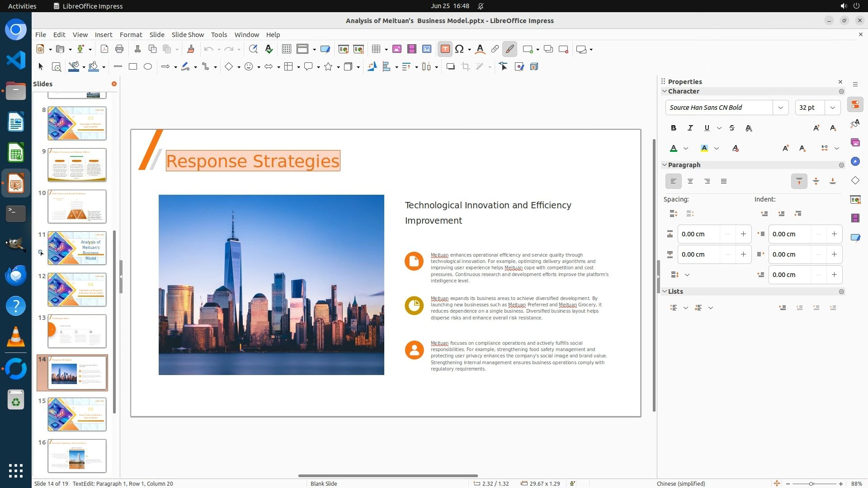Open Thunderbird from the dock
This screenshot has height=488, width=868.
click(x=16, y=275)
